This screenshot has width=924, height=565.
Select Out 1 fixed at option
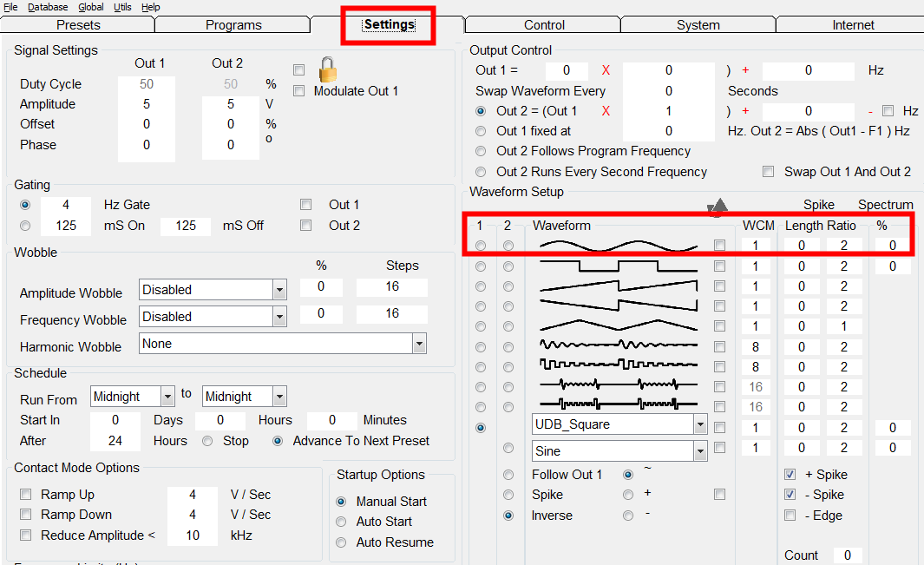coord(481,131)
